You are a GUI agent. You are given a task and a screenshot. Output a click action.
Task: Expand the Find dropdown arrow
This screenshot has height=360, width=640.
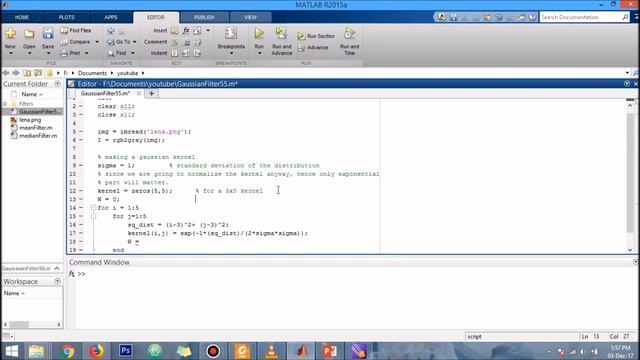pos(132,53)
